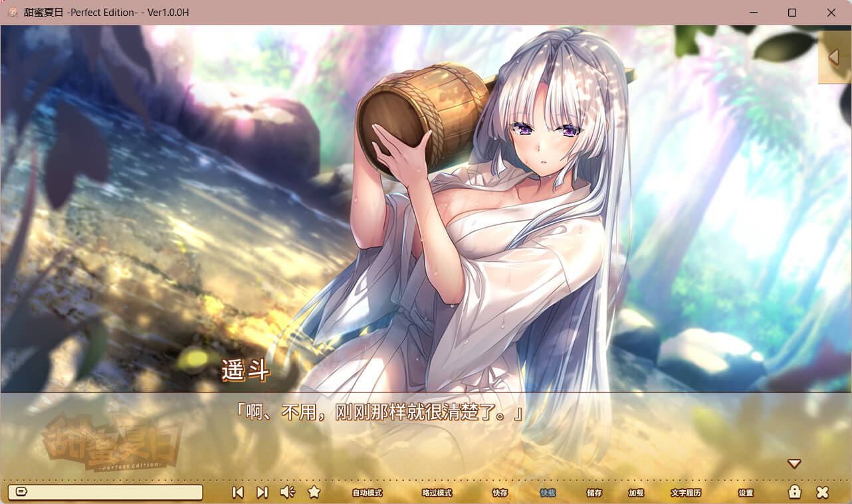Toggle 自动模式 auto mode
This screenshot has width=852, height=504.
367,493
